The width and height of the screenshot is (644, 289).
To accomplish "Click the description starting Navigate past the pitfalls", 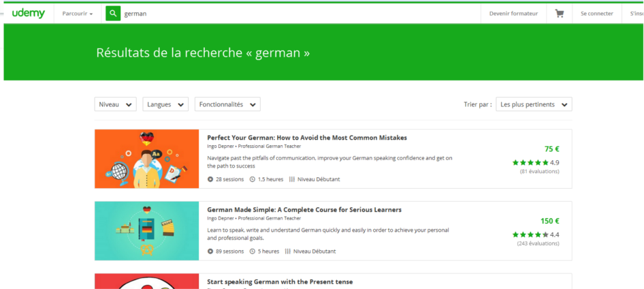I will coord(329,162).
